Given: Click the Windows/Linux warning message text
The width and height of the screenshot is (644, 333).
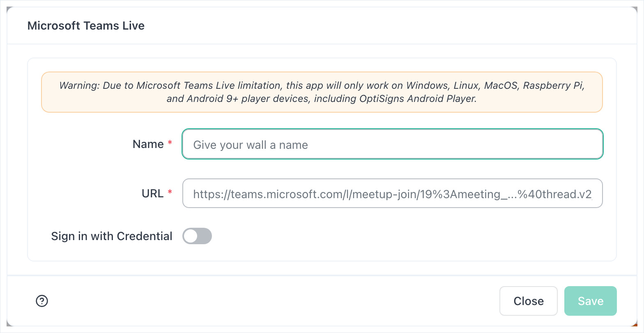Looking at the screenshot, I should [x=322, y=92].
